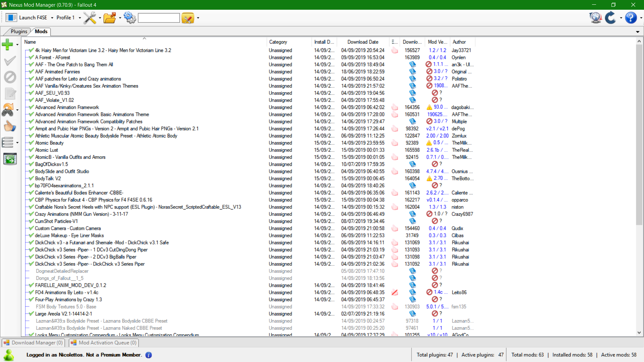Open the Mod Activation Queue (0) tab

coord(104,343)
